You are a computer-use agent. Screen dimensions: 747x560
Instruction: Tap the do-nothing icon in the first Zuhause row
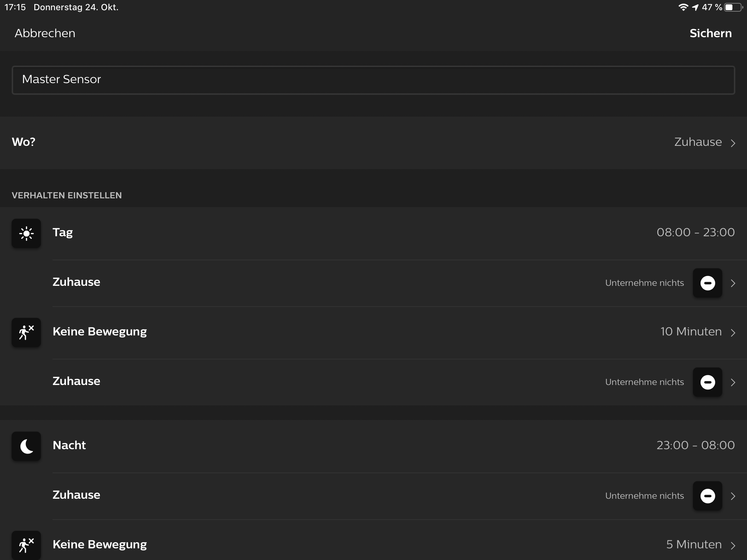click(708, 283)
